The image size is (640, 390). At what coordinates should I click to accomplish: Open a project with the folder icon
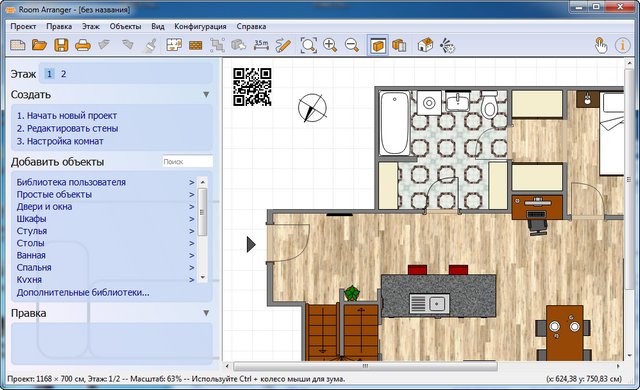click(x=39, y=45)
